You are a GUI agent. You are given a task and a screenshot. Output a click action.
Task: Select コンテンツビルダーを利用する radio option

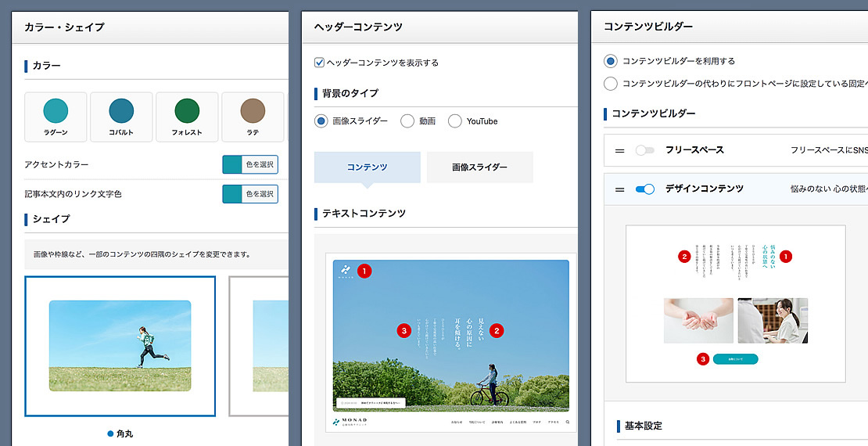[611, 61]
